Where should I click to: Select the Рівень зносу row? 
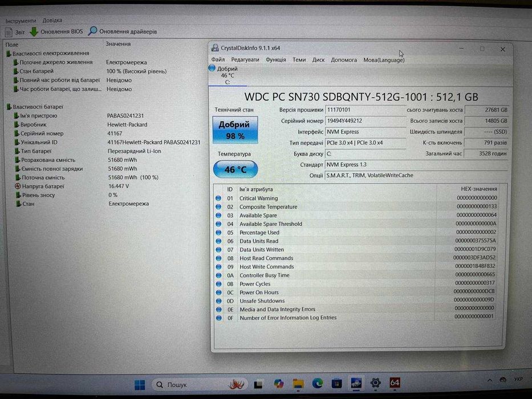coord(67,195)
